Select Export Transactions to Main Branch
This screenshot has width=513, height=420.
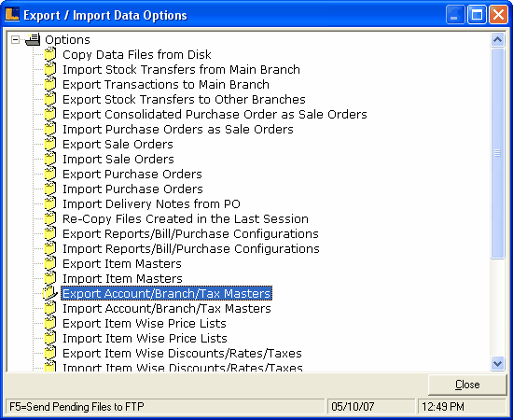tap(166, 84)
